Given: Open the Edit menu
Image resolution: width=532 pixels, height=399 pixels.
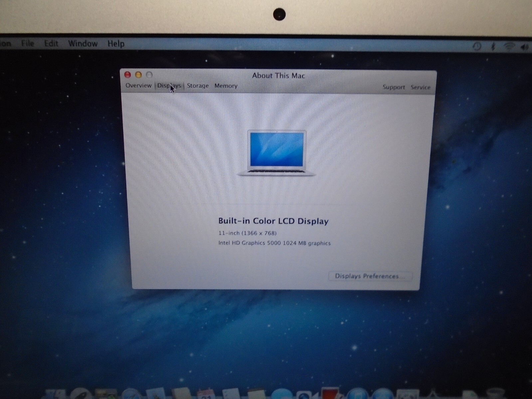Looking at the screenshot, I should (x=51, y=44).
